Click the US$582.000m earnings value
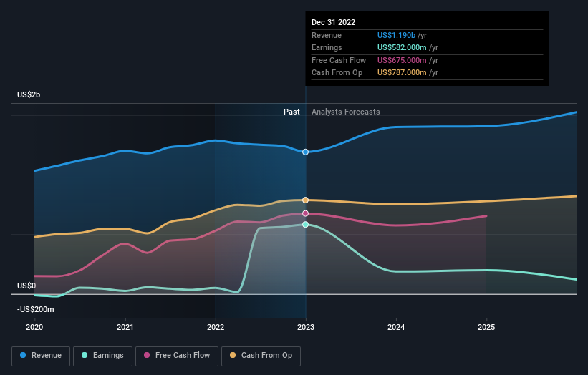 402,47
